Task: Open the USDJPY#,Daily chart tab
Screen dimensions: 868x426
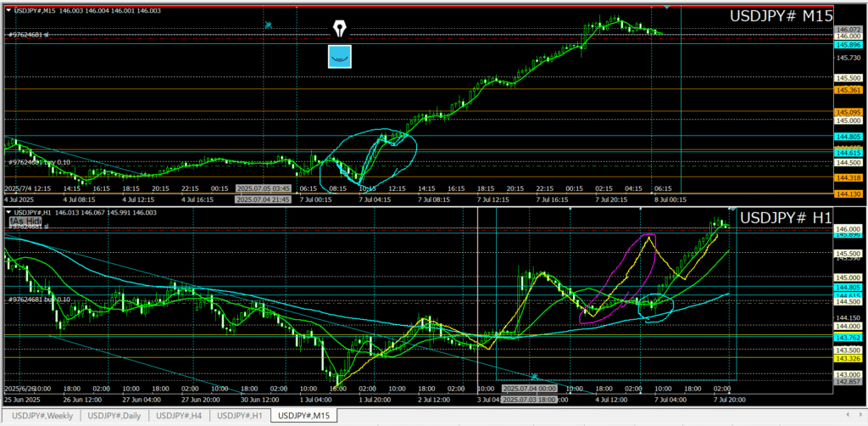Action: 117,415
